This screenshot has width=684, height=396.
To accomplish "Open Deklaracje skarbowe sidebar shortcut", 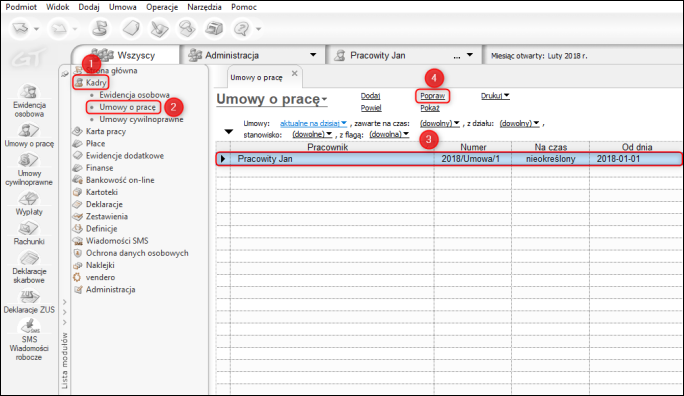I will coord(29,267).
